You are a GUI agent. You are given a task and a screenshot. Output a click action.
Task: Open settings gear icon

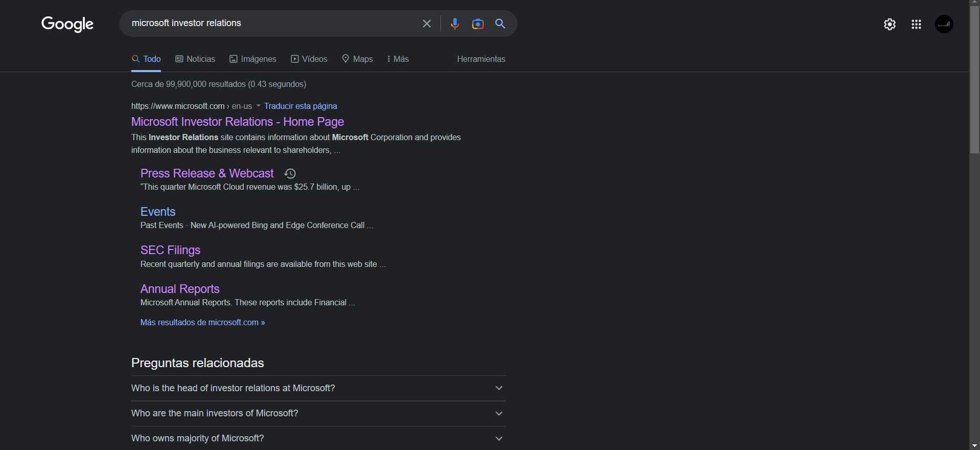(890, 24)
